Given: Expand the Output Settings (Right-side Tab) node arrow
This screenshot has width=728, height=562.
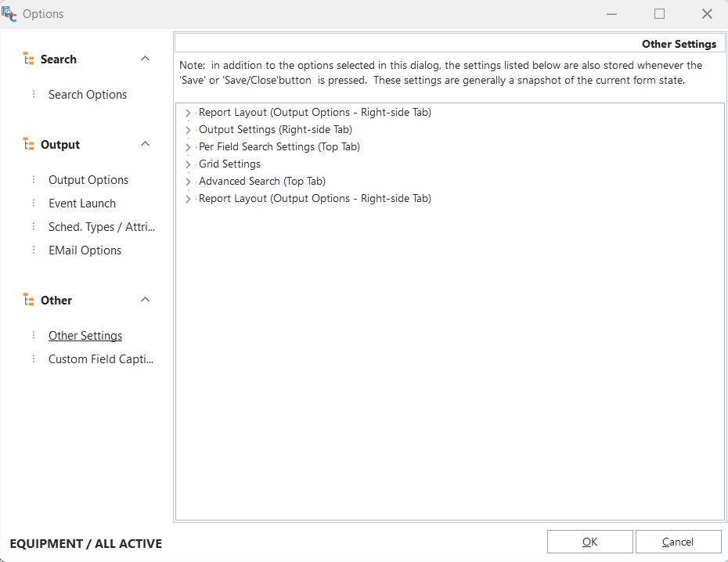Looking at the screenshot, I should click(188, 130).
